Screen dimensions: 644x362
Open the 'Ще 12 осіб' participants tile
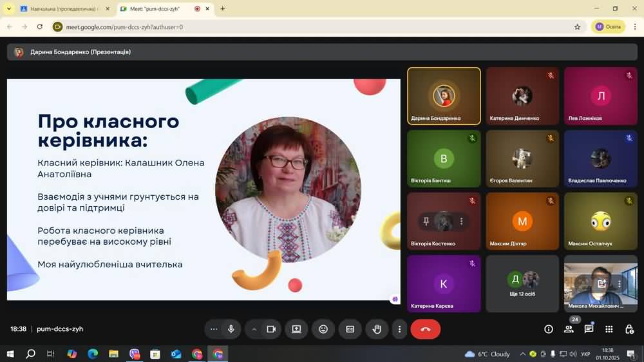click(522, 283)
